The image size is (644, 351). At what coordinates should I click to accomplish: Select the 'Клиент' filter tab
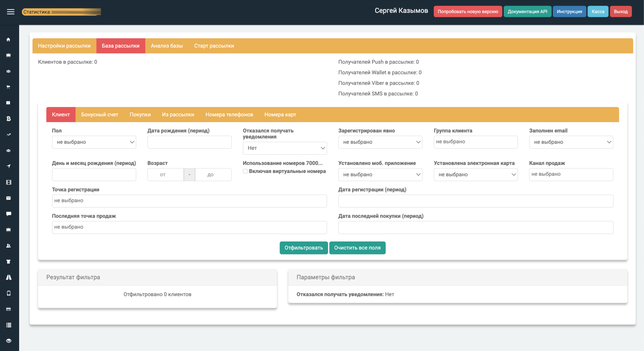[61, 114]
